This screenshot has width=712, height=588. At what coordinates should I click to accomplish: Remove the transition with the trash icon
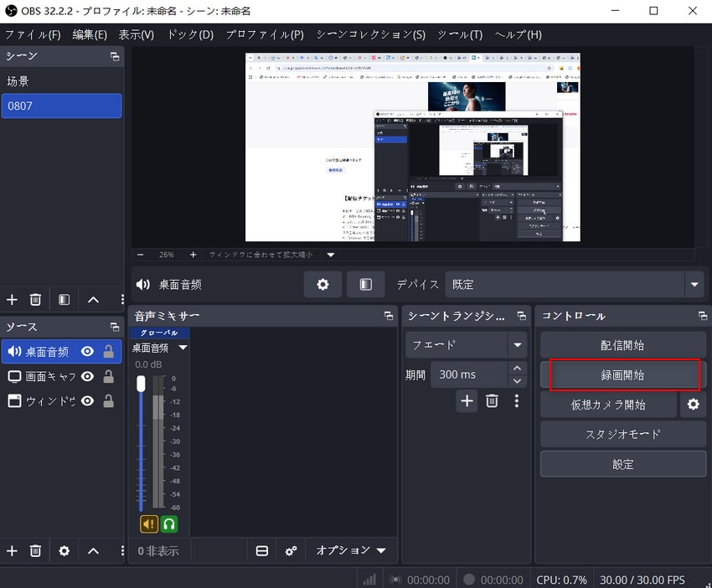point(492,401)
